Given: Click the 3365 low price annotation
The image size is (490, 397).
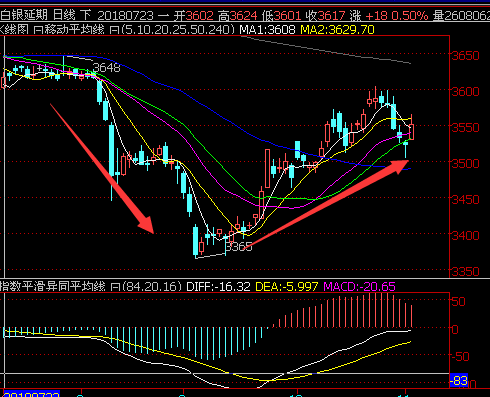Looking at the screenshot, I should click(x=239, y=247).
